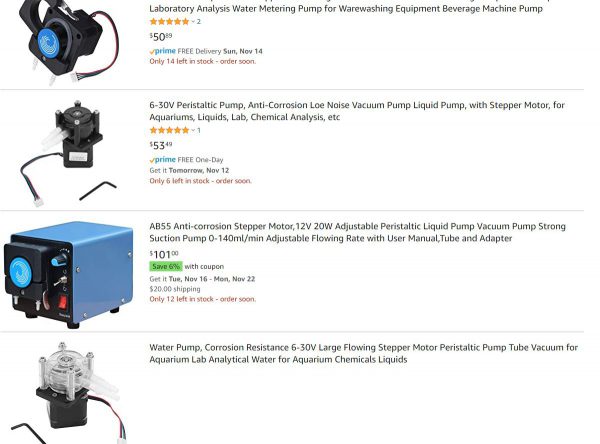Click the Prime logo under the $53.49 pump

pyautogui.click(x=163, y=160)
